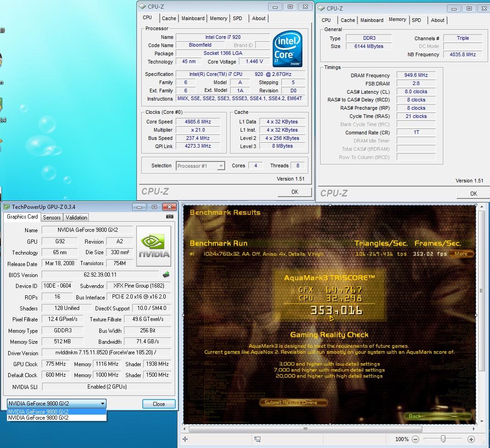Click the zoom out minus icon
Image resolution: width=490 pixels, height=448 pixels.
(x=415, y=439)
